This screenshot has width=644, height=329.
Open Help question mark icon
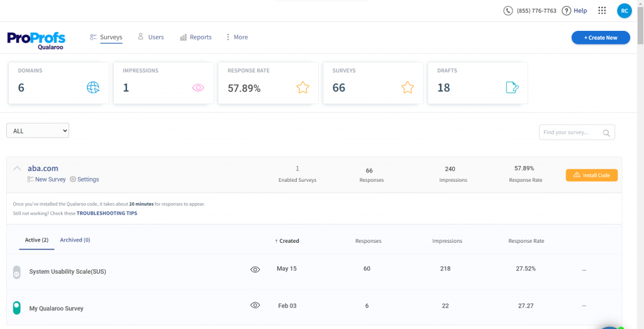coord(567,11)
